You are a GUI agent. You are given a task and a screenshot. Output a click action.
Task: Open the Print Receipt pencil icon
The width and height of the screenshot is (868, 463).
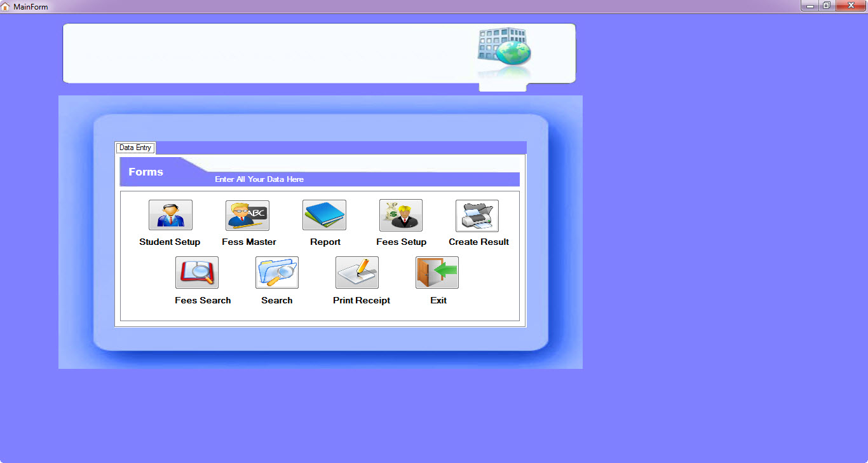coord(357,272)
